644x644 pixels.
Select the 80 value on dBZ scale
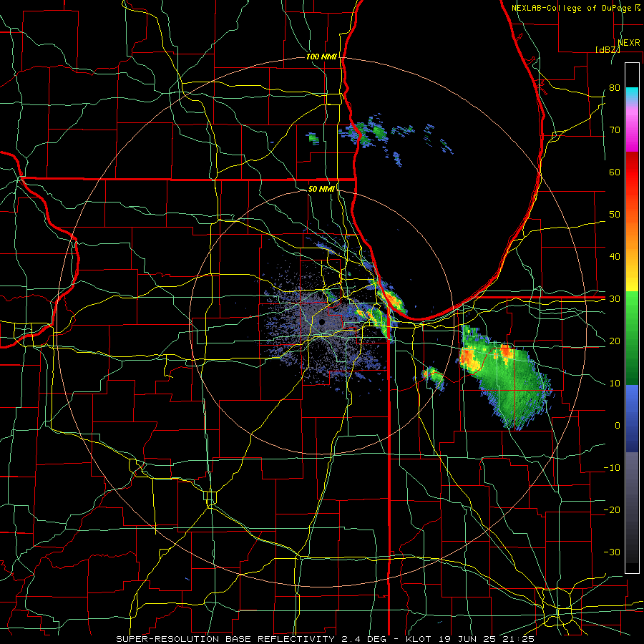click(x=615, y=88)
